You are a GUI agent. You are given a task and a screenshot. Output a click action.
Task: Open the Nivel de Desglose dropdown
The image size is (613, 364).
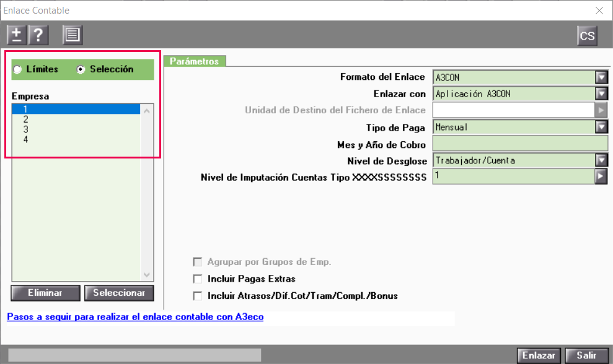(x=601, y=160)
